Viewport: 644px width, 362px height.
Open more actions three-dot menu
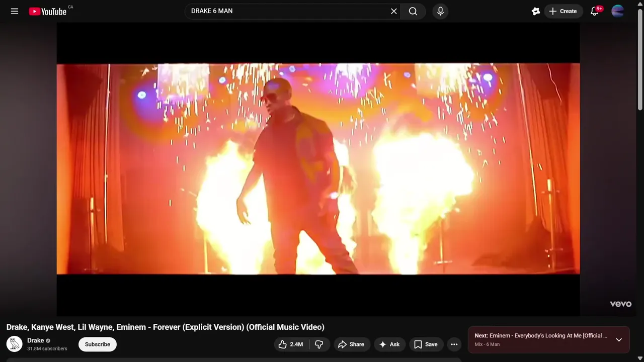(454, 344)
